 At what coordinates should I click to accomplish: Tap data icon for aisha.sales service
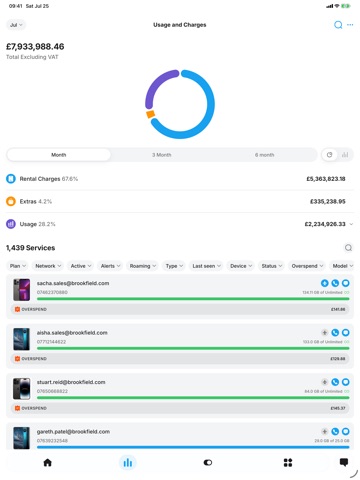coord(324,332)
